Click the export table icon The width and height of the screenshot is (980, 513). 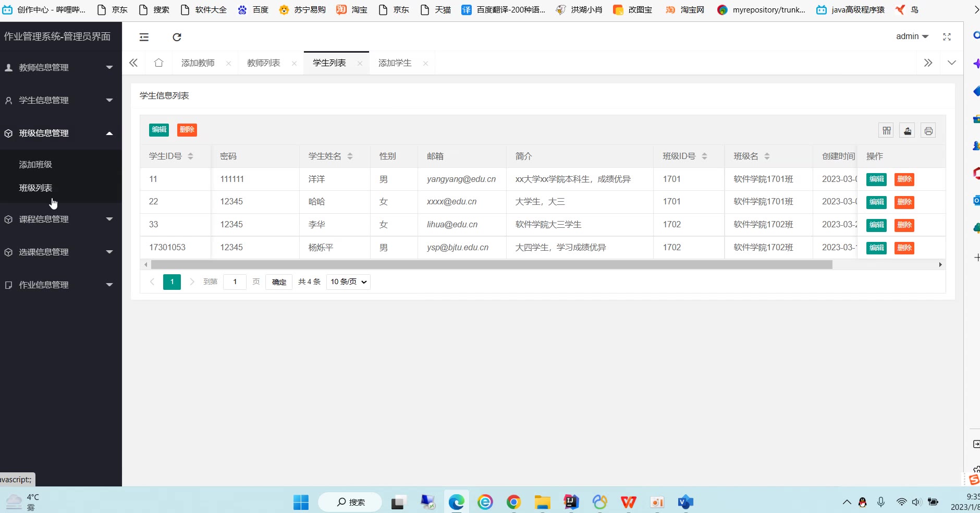[x=907, y=130]
